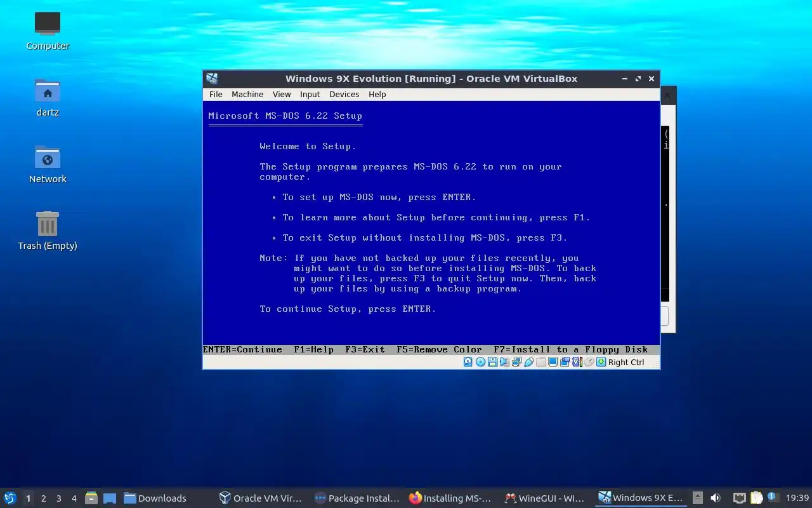Screen dimensions: 812x508
Task: Switch to WineGUI taskbar window
Action: pos(544,498)
